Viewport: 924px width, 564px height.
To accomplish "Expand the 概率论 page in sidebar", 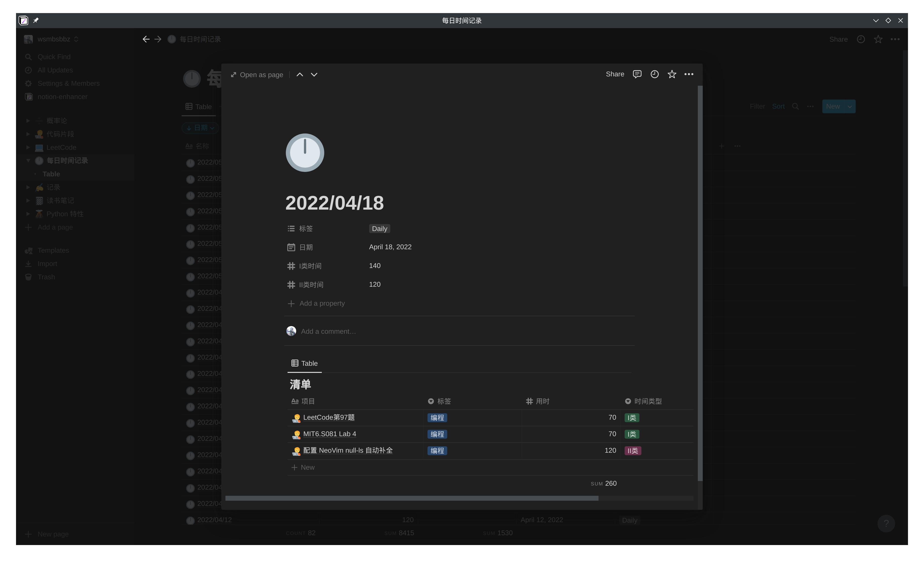I will tap(28, 121).
